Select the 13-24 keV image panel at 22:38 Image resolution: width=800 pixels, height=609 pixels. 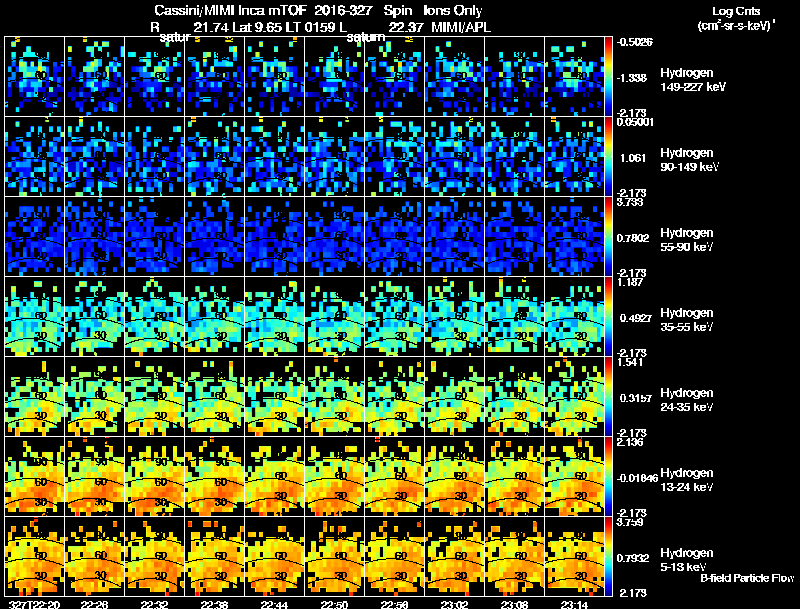tap(214, 477)
